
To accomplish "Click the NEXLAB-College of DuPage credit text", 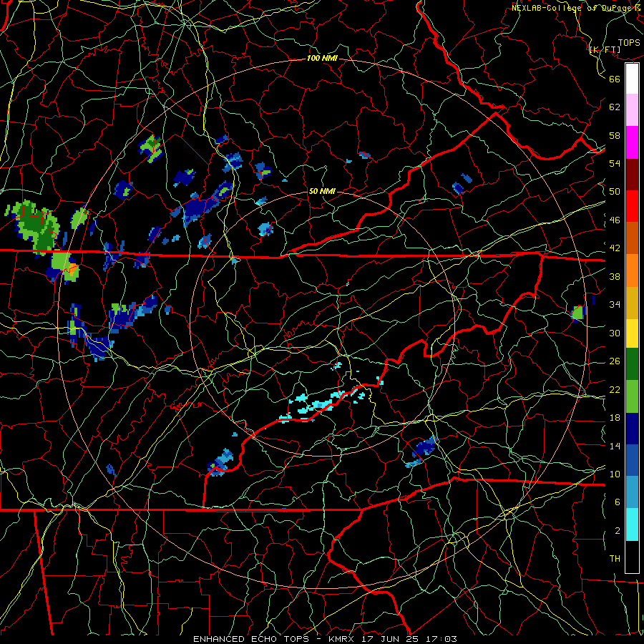I will (577, 8).
